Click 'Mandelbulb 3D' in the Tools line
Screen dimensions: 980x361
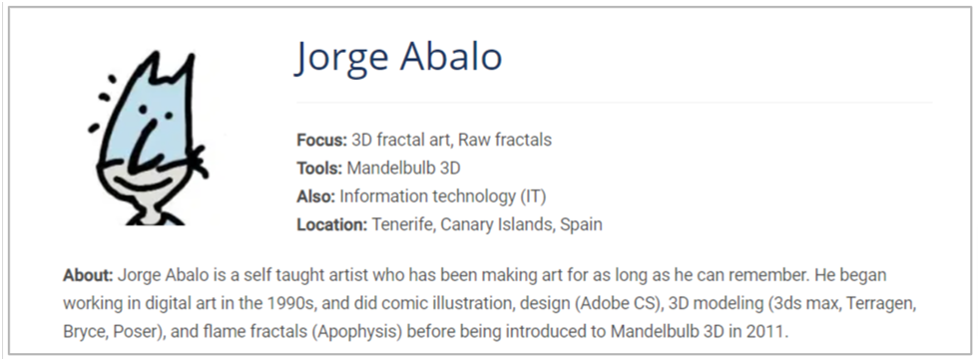pos(404,168)
